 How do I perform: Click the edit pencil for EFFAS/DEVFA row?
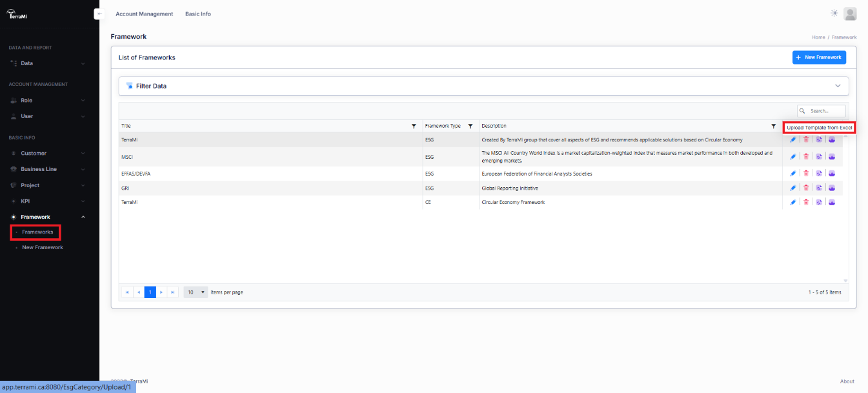[793, 174]
